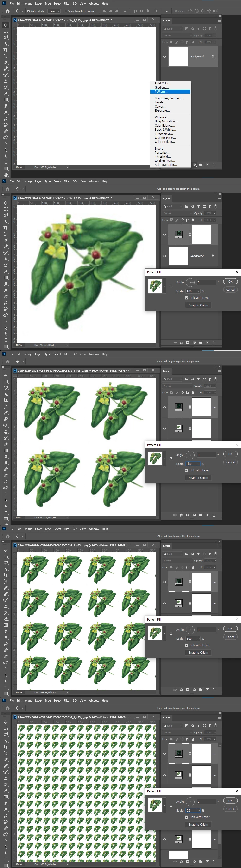Screen dimensions: 241x868
Task: Click the layer mask thumbnail in Scale 400 window
Action: (202, 235)
